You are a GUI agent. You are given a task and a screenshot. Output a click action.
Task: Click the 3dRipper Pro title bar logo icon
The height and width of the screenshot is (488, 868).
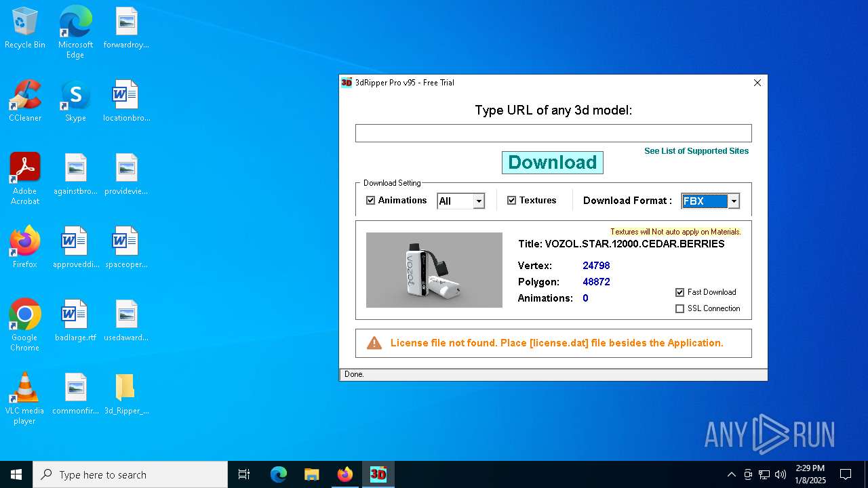coord(347,83)
